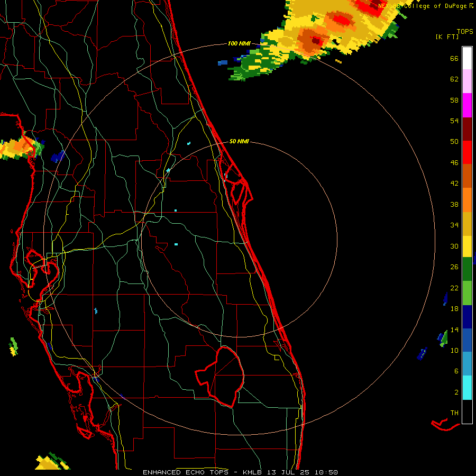This screenshot has height=476, width=476.
Task: Click the "6" legend value
Action: point(456,371)
